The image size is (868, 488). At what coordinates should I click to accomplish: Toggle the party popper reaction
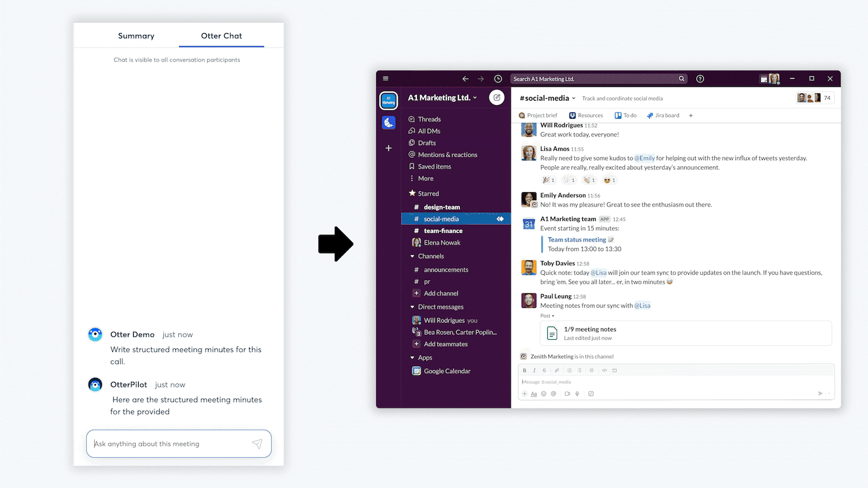(549, 180)
